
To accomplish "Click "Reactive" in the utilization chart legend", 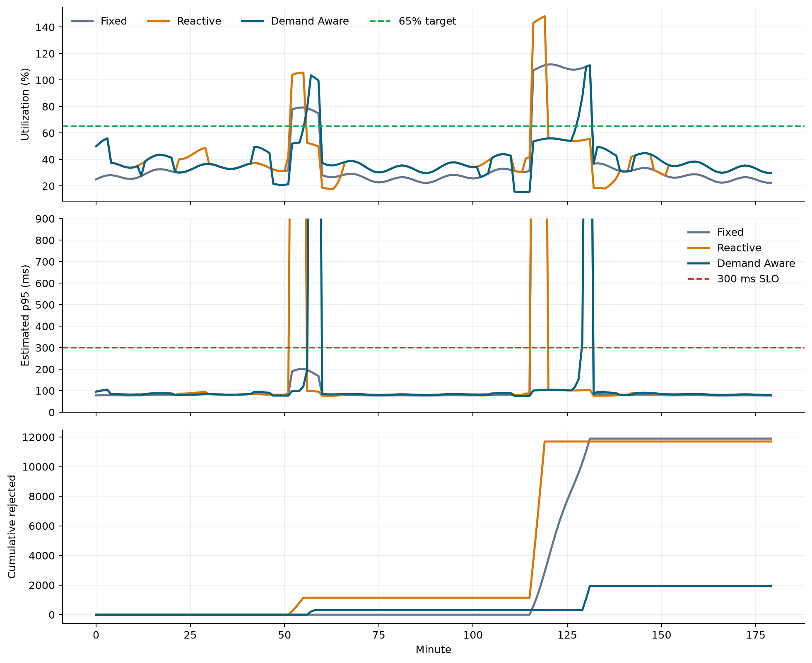I will pos(199,21).
